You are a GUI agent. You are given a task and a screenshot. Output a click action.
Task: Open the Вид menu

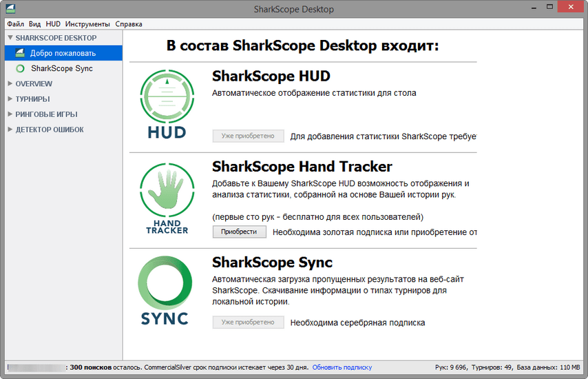pos(34,24)
